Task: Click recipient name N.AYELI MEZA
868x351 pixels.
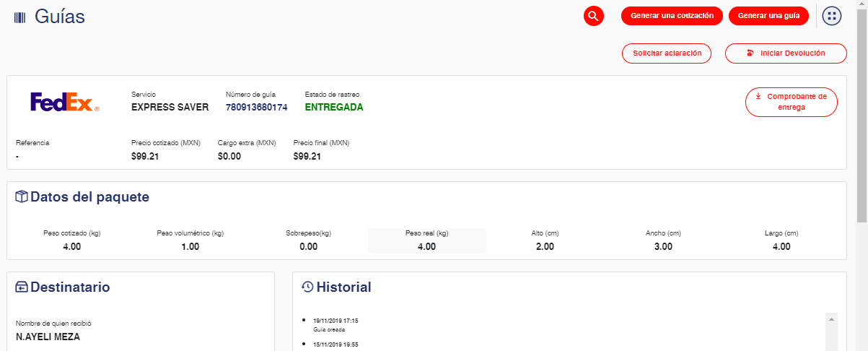Action: click(x=48, y=337)
